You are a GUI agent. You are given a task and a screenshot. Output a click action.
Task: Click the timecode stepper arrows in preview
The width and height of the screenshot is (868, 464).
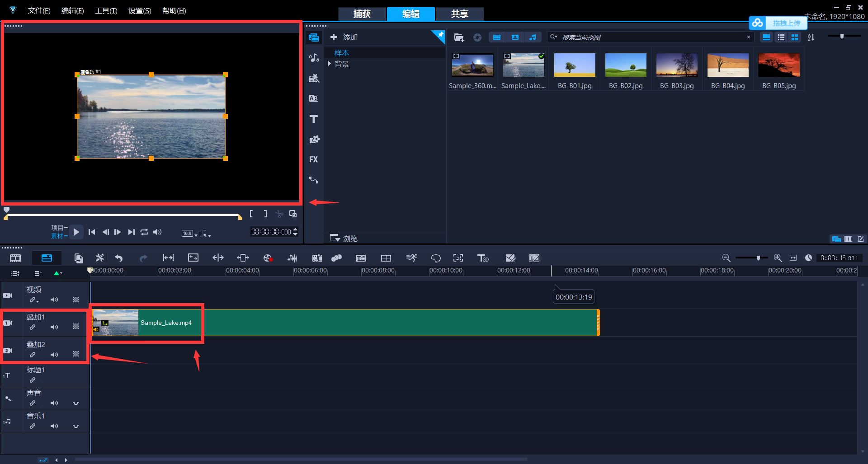coord(295,232)
